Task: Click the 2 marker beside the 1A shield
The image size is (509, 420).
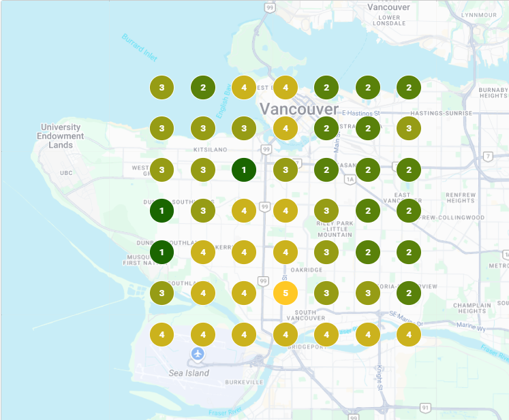Action: pyautogui.click(x=368, y=170)
